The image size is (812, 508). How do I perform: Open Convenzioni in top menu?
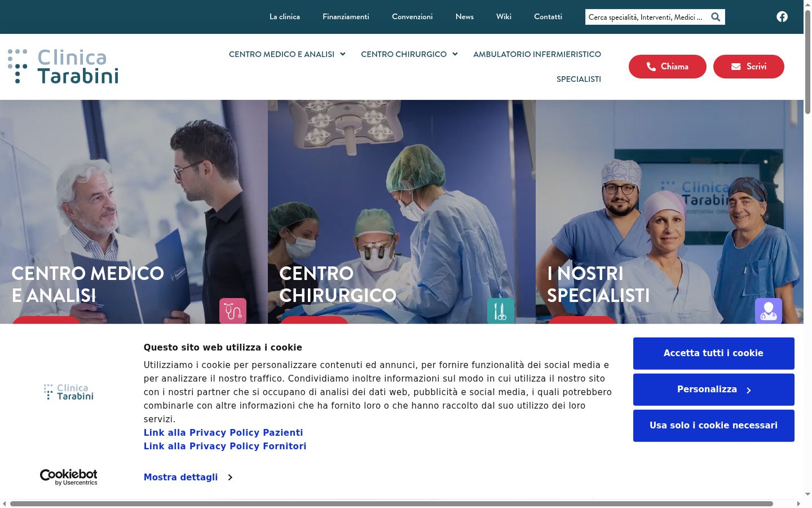tap(412, 17)
